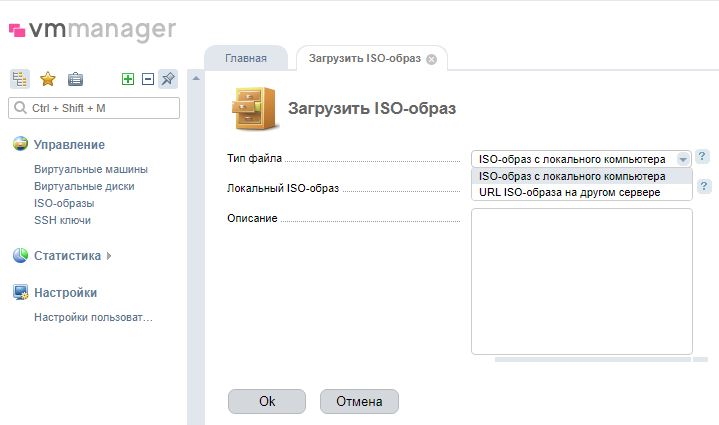719x425 pixels.
Task: Switch to the Главная tab
Action: [x=246, y=58]
